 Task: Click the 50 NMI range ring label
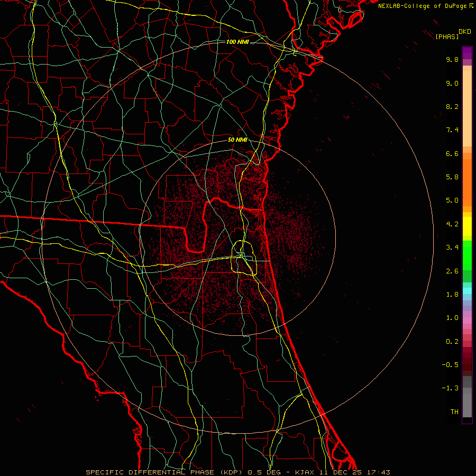(237, 140)
